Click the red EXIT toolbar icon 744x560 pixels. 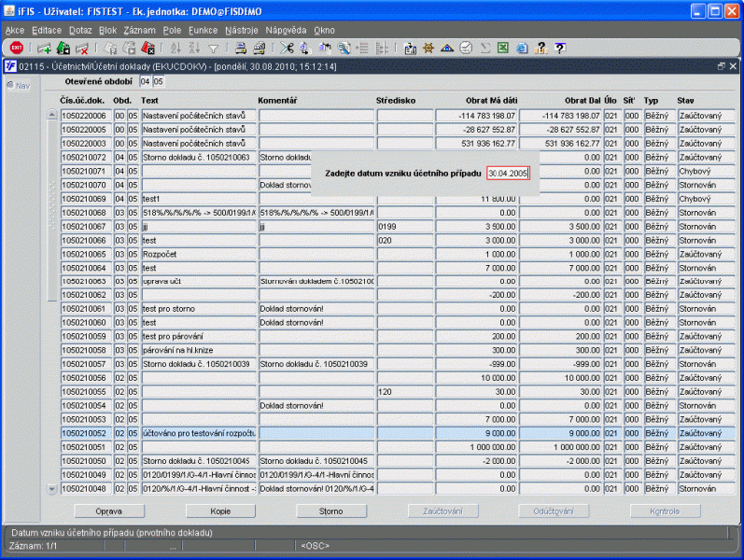[x=17, y=48]
